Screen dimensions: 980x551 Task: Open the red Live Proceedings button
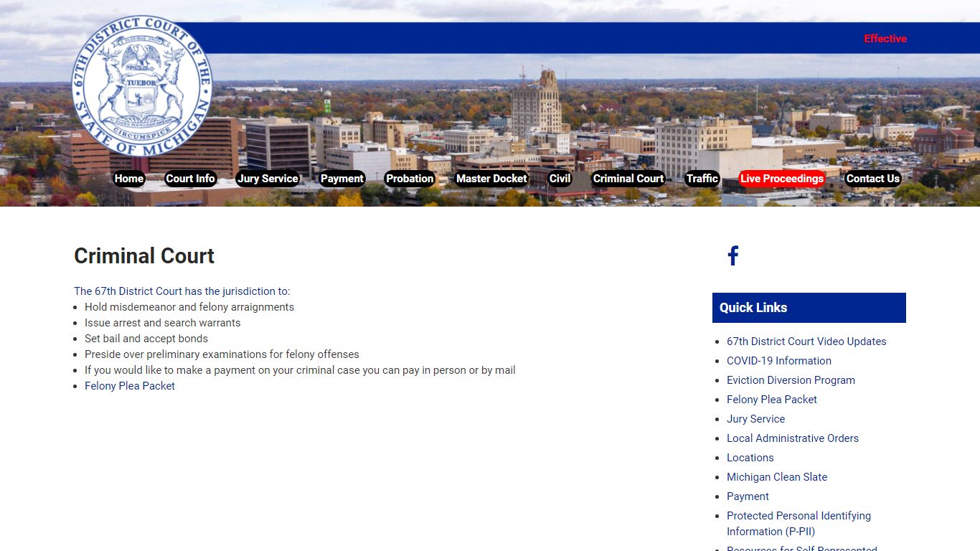[x=782, y=179]
